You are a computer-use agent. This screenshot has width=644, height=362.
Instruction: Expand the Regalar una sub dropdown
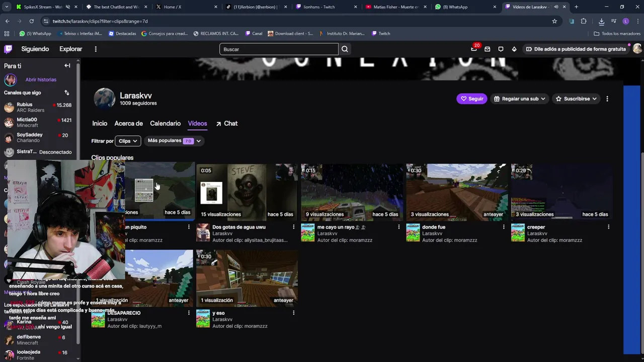(520, 99)
